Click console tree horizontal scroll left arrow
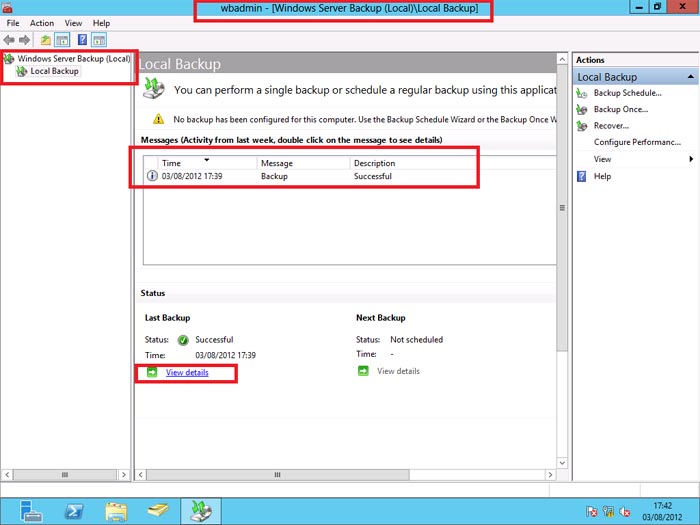700x525 pixels. pyautogui.click(x=7, y=475)
